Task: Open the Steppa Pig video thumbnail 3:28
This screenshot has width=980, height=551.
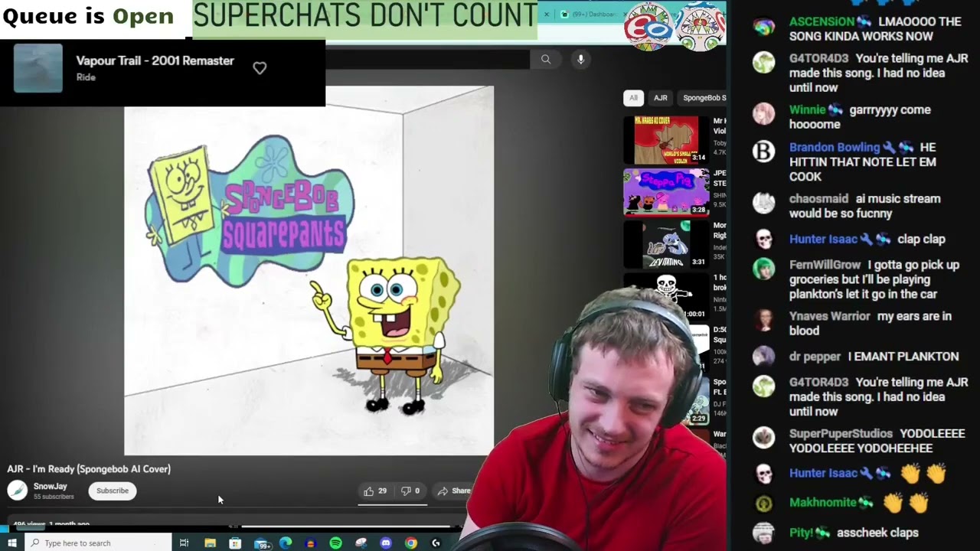Action: coord(666,192)
